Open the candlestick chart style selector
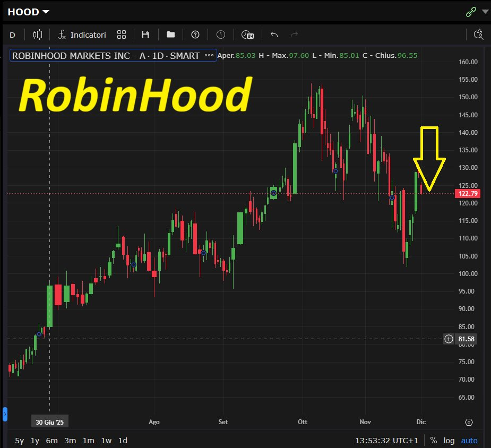491x448 pixels. (x=37, y=35)
